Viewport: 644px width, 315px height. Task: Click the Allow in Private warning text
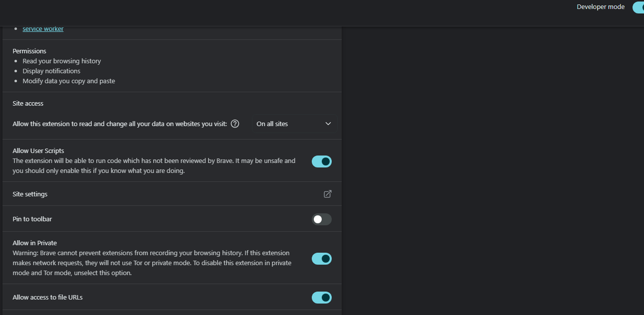pos(151,263)
